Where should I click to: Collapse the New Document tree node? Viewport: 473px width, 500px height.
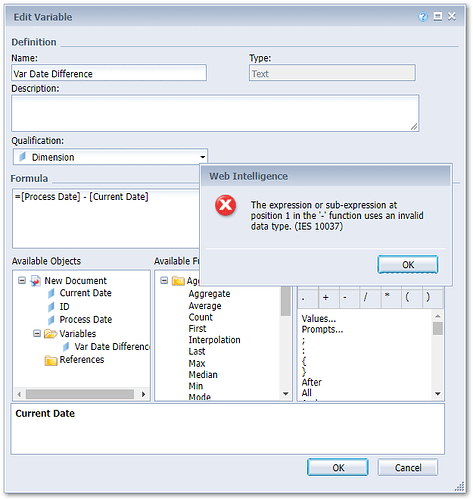[22, 280]
